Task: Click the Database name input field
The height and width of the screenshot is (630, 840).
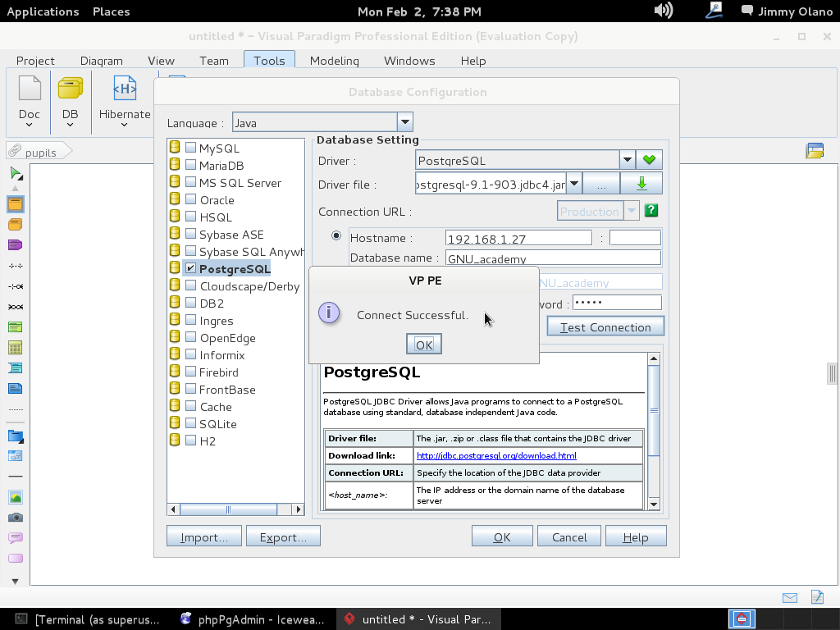Action: coord(553,258)
